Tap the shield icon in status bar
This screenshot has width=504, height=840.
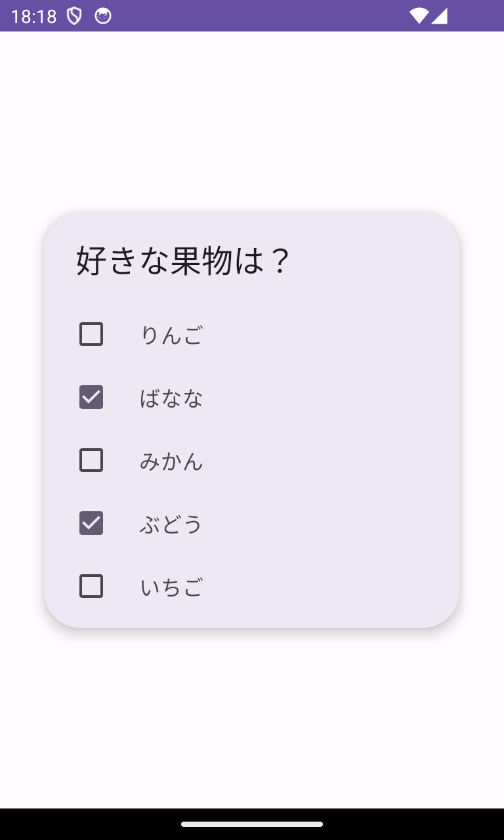pos(75,16)
